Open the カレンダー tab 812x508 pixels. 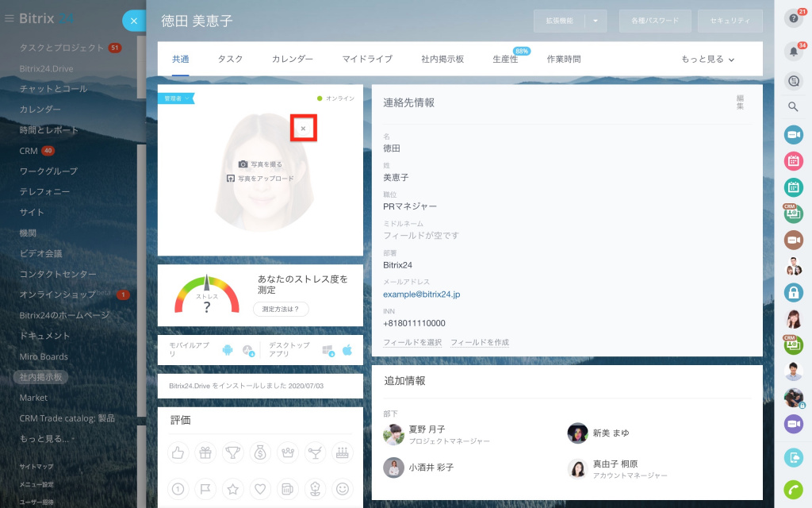(x=293, y=60)
